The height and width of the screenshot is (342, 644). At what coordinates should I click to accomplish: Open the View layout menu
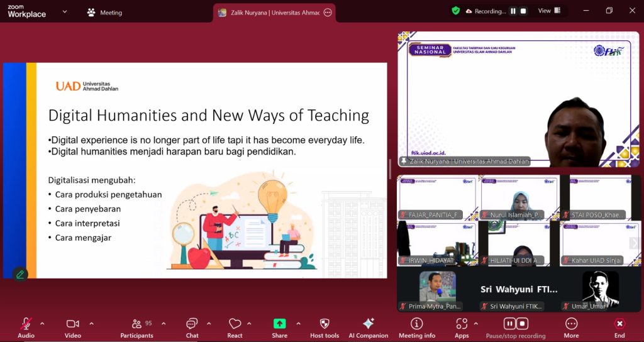pyautogui.click(x=548, y=11)
